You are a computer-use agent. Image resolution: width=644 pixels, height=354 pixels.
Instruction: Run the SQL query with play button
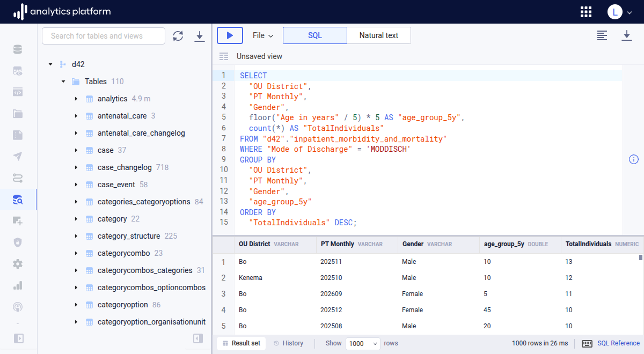[230, 35]
